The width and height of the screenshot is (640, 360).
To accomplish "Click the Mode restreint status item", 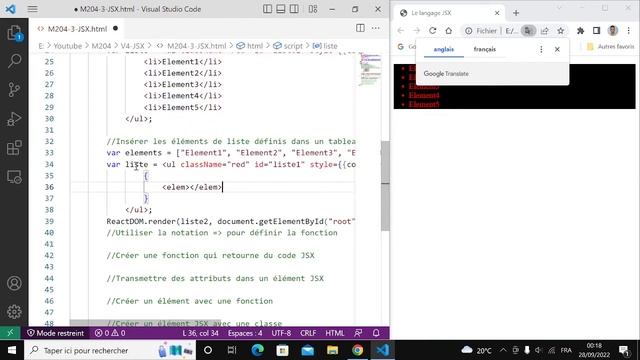I will 56,333.
